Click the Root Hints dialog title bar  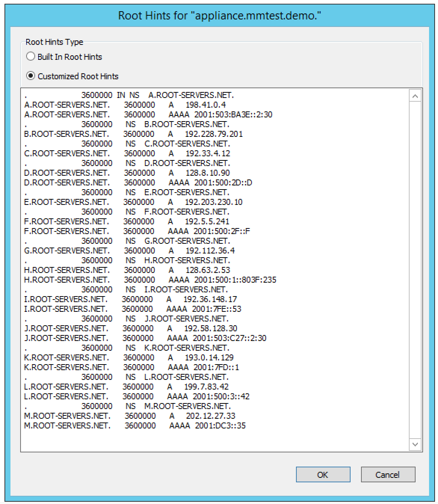(x=219, y=15)
